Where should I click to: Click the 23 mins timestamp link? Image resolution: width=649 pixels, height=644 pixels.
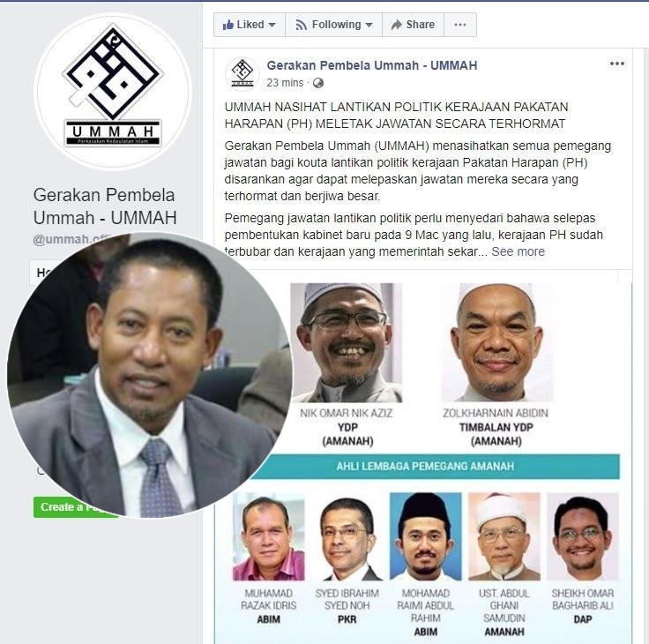pos(285,83)
